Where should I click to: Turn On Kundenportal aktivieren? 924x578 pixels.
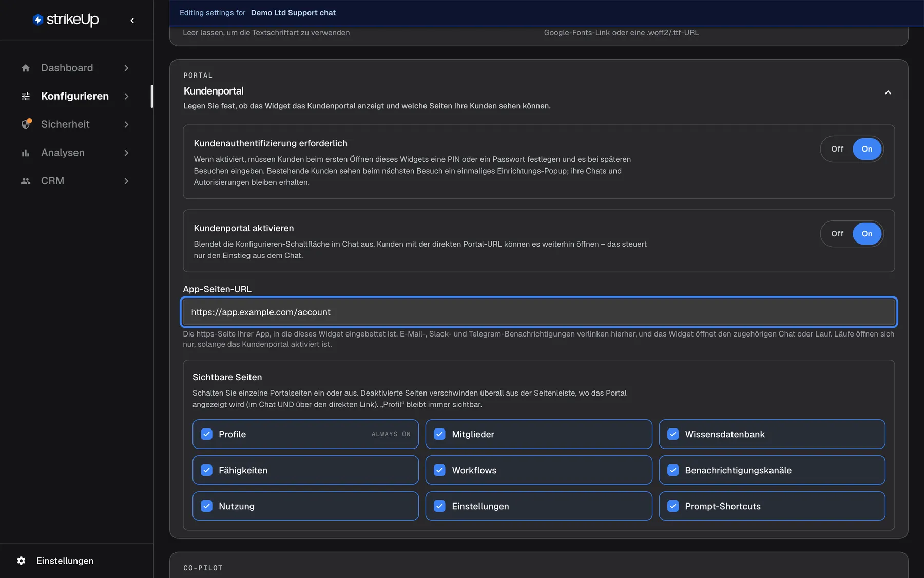point(867,234)
